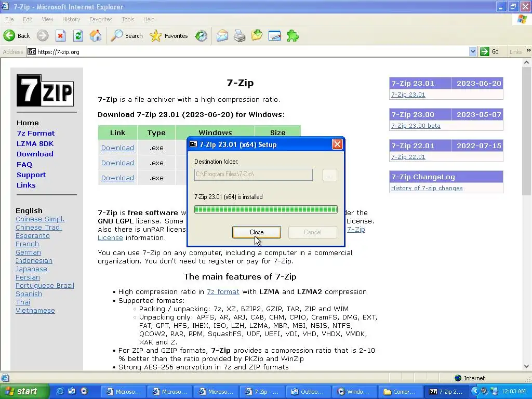Click the Print icon
This screenshot has height=399, width=532.
click(240, 36)
